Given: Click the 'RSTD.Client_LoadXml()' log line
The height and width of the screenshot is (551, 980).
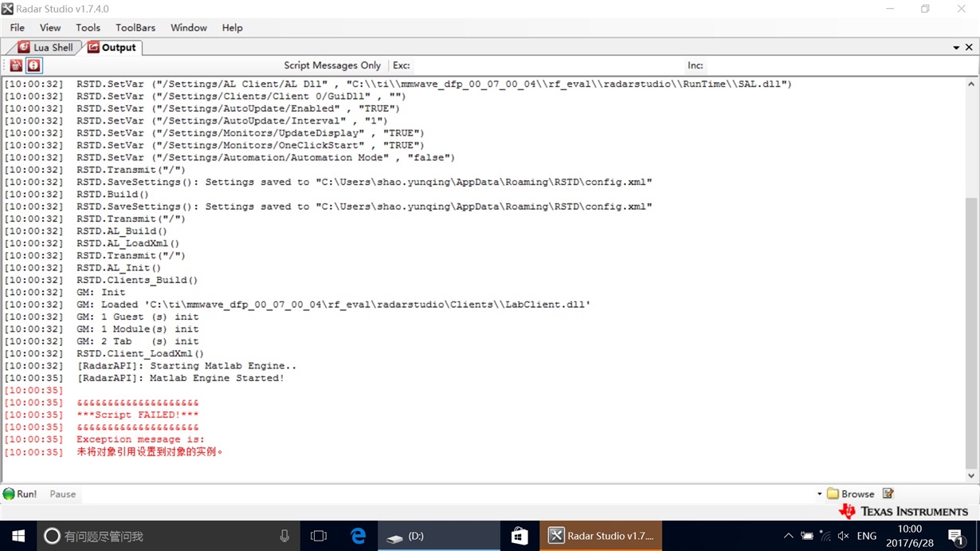Looking at the screenshot, I should click(140, 353).
